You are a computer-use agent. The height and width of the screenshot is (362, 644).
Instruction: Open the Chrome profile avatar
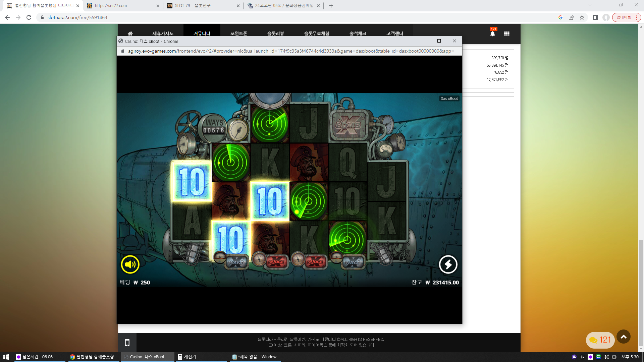click(x=606, y=17)
